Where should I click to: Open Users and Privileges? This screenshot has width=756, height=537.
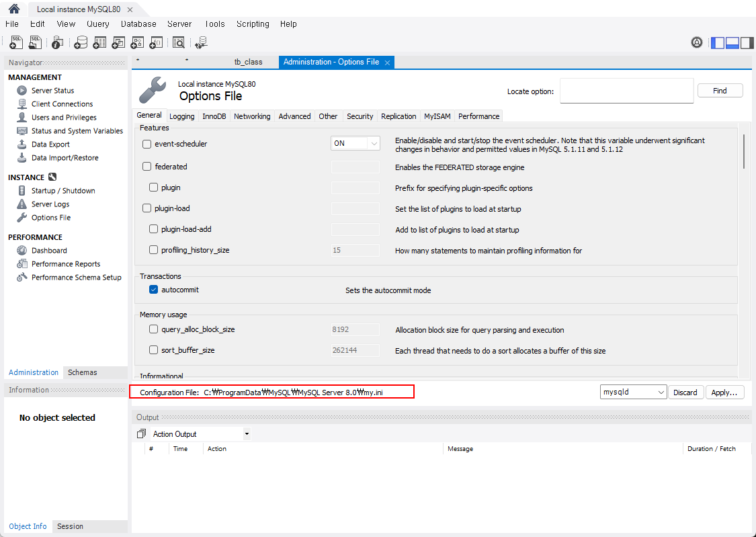click(x=64, y=118)
